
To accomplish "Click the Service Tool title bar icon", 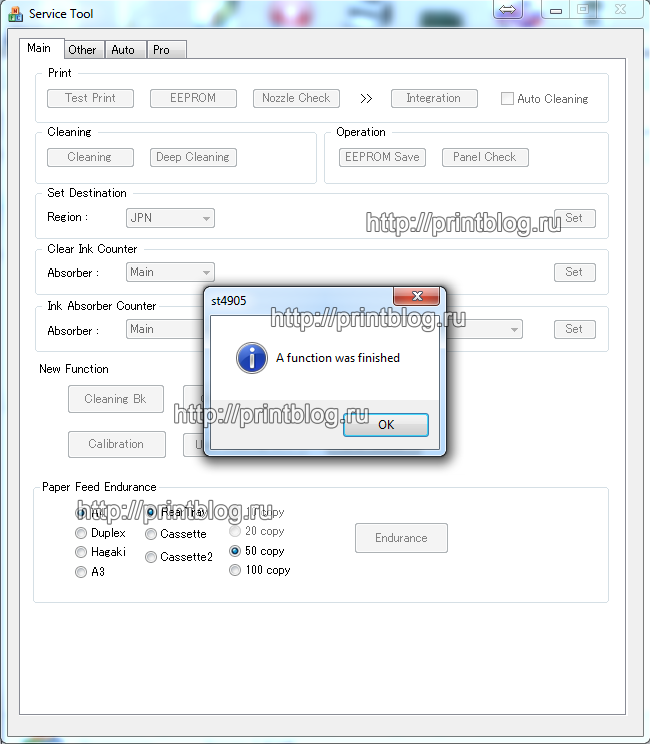I will click(x=15, y=15).
